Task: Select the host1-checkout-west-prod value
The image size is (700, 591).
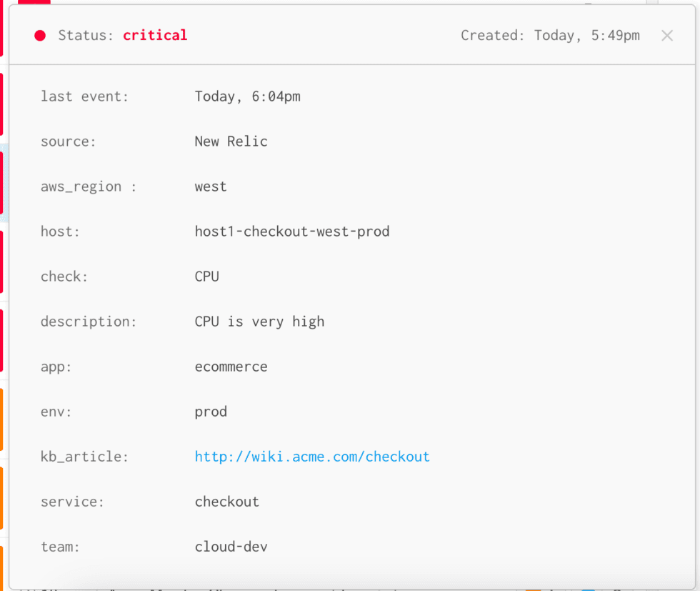Action: [x=292, y=231]
